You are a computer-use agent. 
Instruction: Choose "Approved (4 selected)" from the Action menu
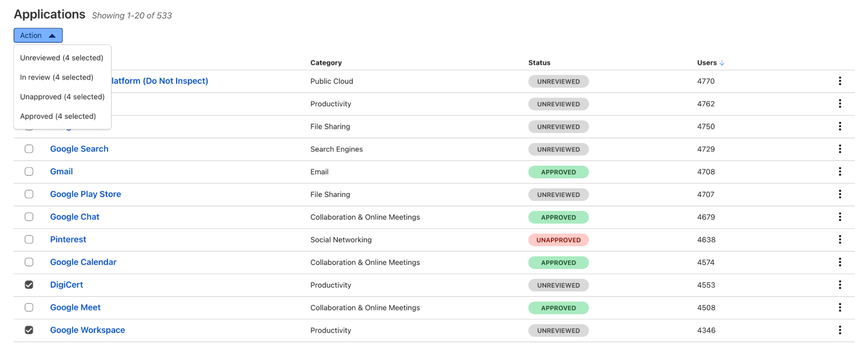click(x=58, y=116)
